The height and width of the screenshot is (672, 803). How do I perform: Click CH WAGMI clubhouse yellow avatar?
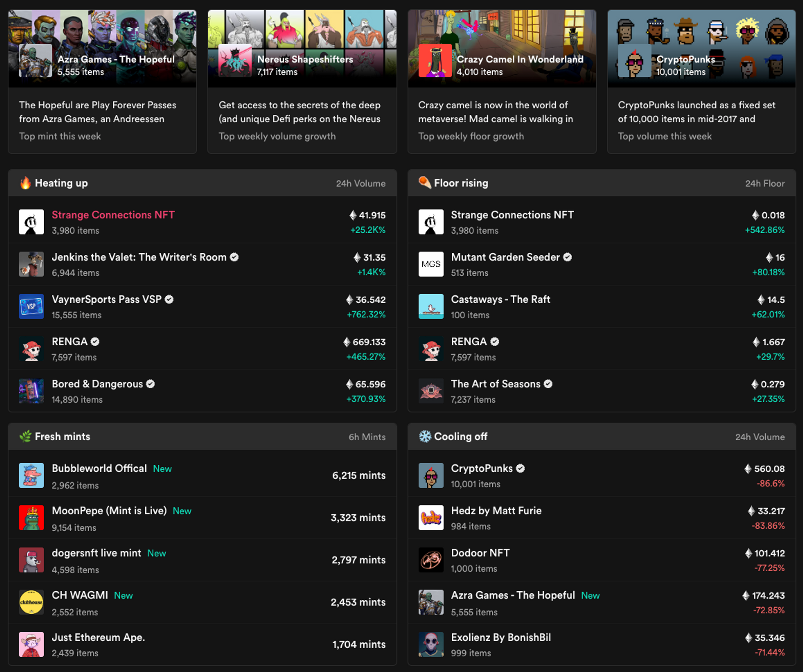31,602
